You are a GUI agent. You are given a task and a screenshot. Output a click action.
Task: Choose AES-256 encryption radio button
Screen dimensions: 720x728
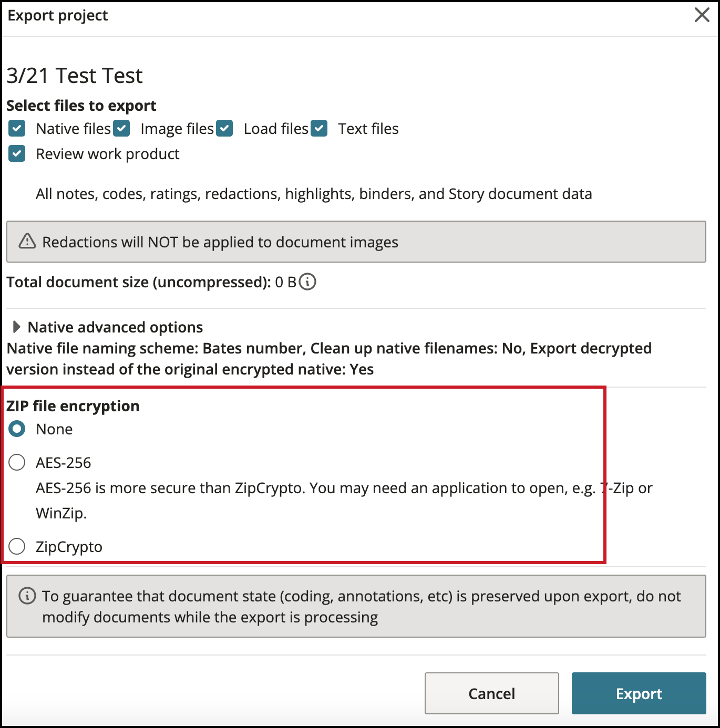point(17,463)
